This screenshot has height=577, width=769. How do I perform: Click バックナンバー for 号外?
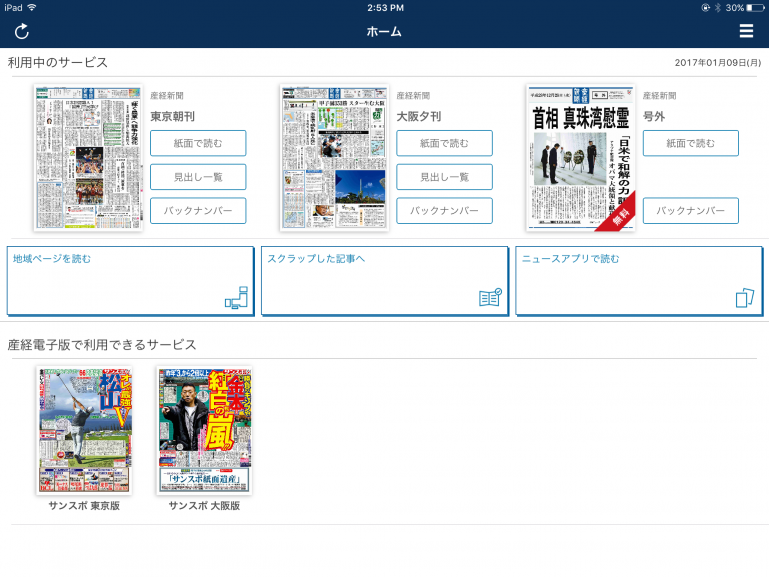point(691,211)
